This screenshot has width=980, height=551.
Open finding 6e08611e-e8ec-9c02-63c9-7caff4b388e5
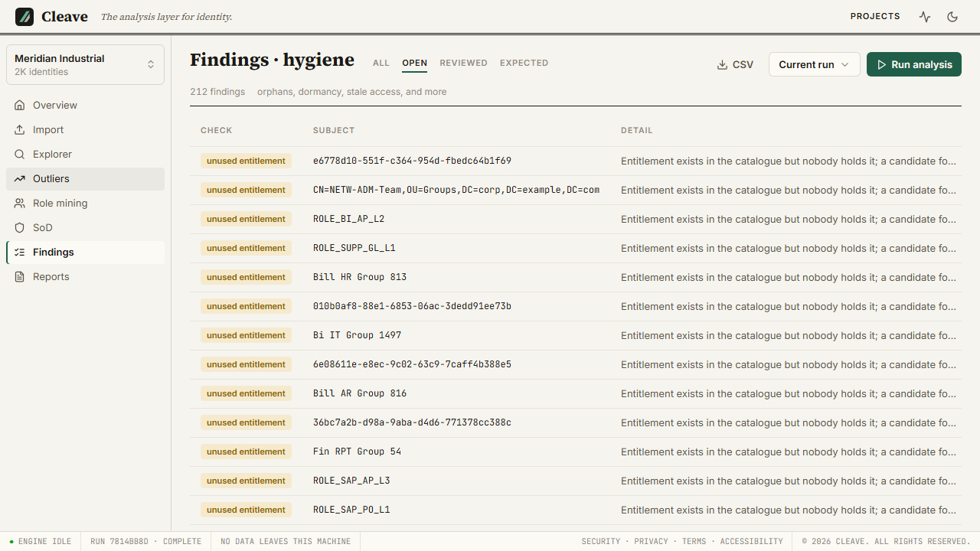[x=576, y=365]
